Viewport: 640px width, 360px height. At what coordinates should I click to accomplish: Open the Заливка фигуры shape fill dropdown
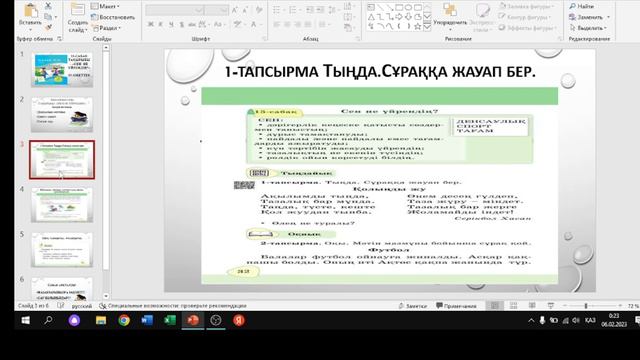526,6
